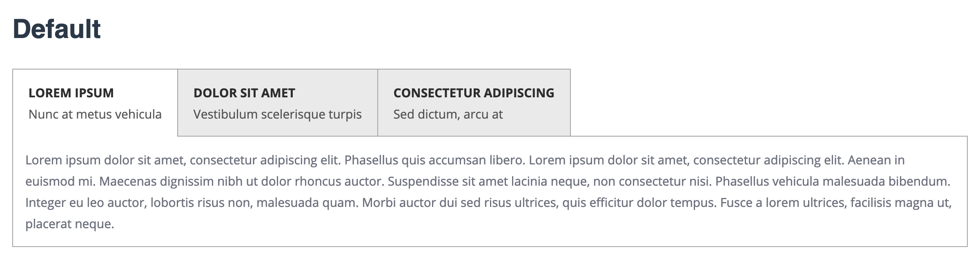
Task: Click the sentence starting "Maecenas dignissim nibh"
Action: [242, 182]
